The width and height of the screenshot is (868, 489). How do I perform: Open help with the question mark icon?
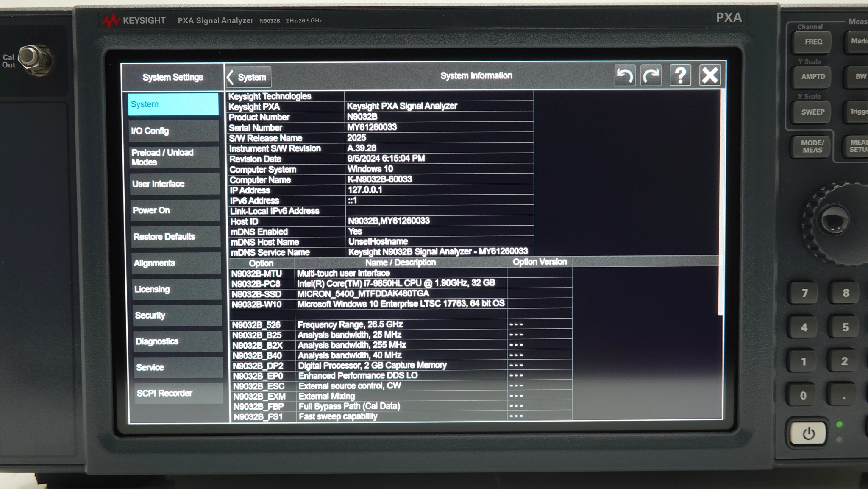(x=680, y=75)
